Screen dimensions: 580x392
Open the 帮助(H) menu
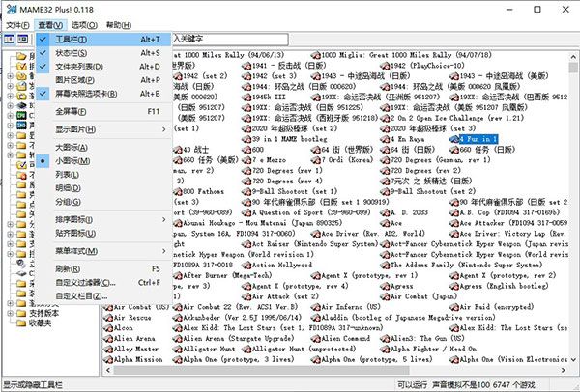(x=118, y=25)
